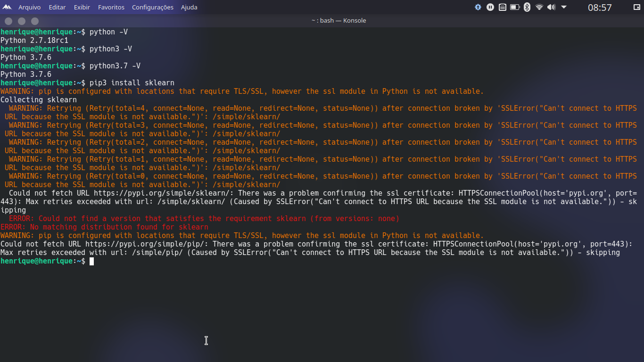Click the 'python3.7 -V' command text
The width and height of the screenshot is (644, 362).
pyautogui.click(x=115, y=66)
